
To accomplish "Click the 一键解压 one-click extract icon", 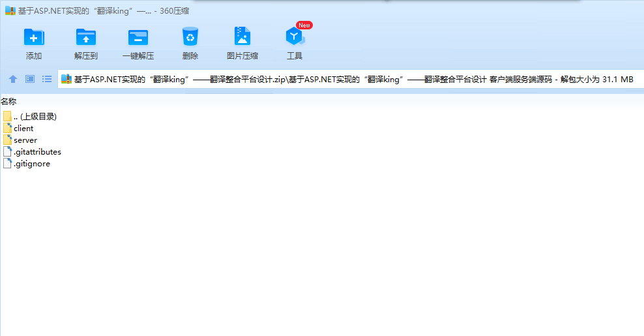I will pyautogui.click(x=138, y=37).
